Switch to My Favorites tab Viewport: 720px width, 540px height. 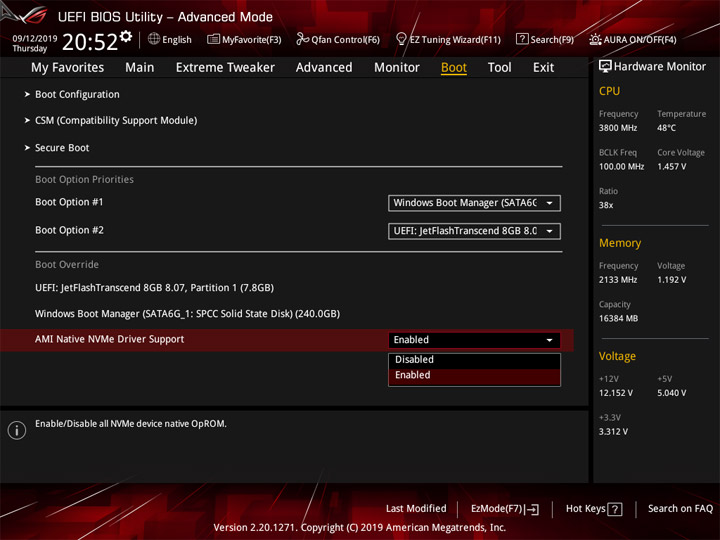point(68,68)
